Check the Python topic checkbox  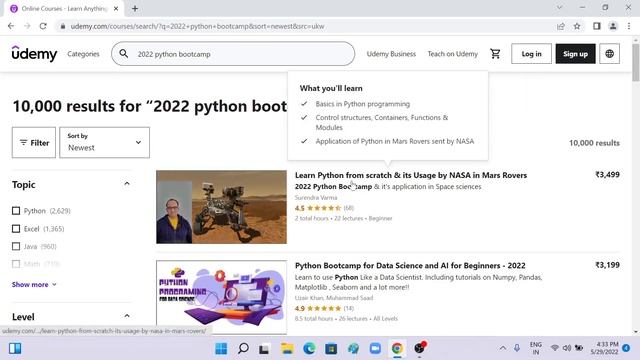[16, 211]
